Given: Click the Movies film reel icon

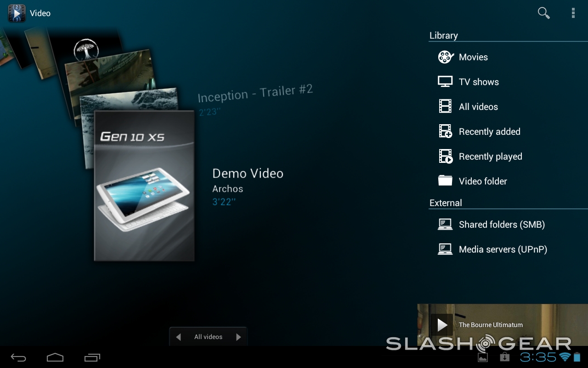Looking at the screenshot, I should pos(446,57).
